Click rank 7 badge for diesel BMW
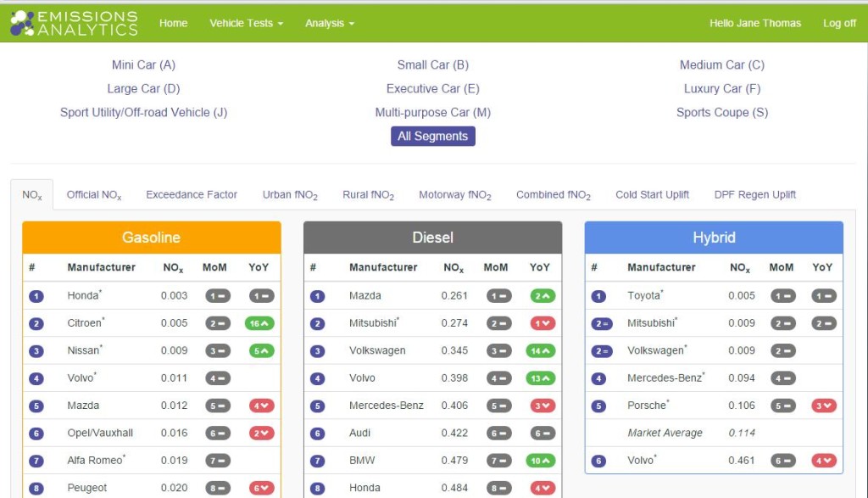868x498 pixels. [317, 461]
